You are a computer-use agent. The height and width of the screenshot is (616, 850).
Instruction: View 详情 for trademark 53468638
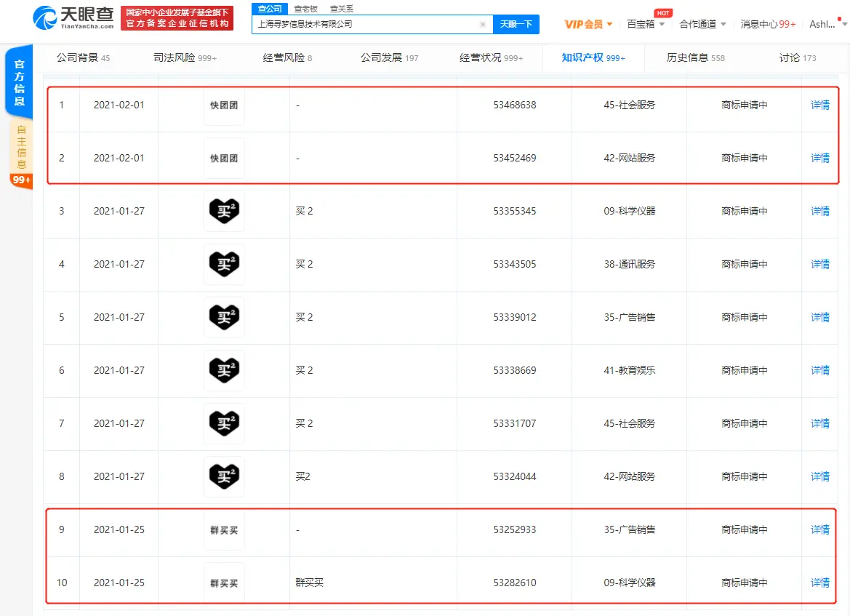[x=820, y=105]
